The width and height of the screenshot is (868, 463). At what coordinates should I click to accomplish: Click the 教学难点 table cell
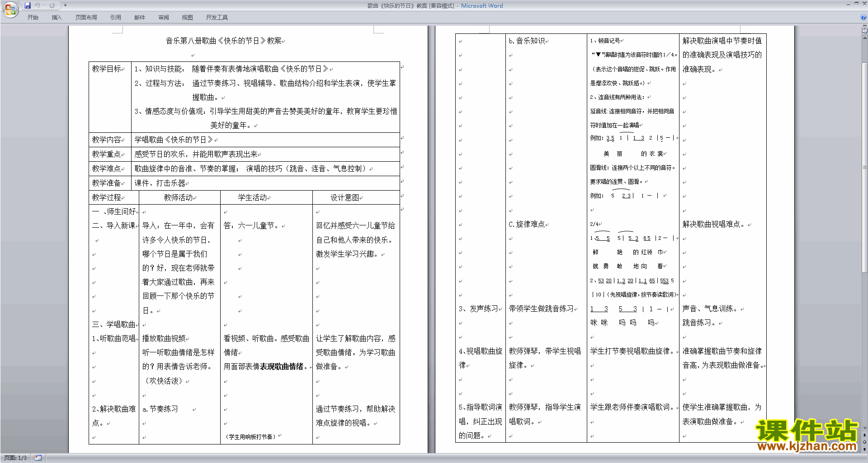coord(110,168)
